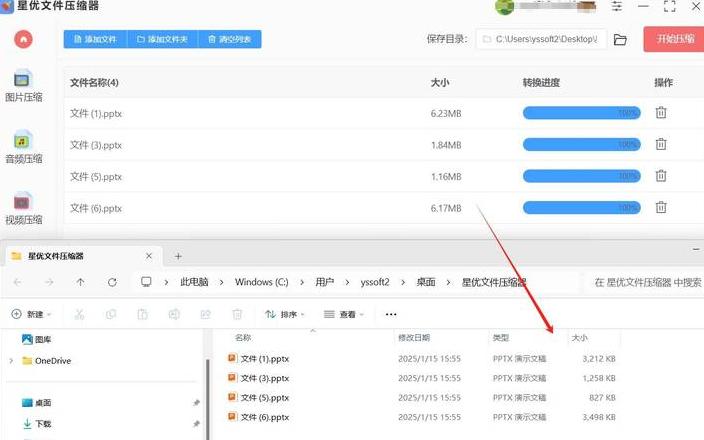Open 桌面 in navigation pane
The width and height of the screenshot is (704, 440).
coord(37,403)
